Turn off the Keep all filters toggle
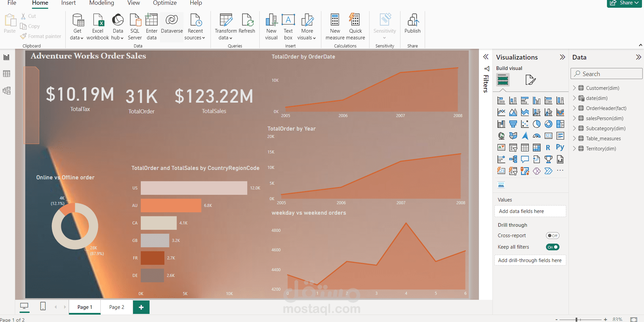The image size is (644, 322). click(x=552, y=247)
